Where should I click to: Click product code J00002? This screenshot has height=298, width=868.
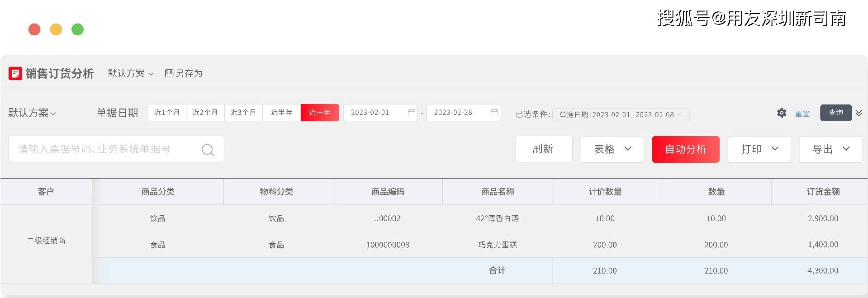click(x=388, y=218)
